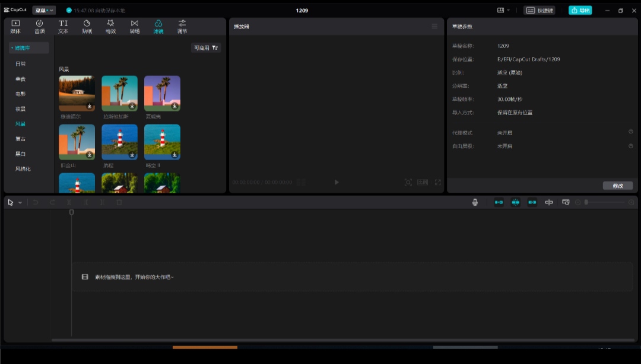This screenshot has height=364, width=641.
Task: Select the 拉斯维加斯 filter thumbnail
Action: point(119,93)
